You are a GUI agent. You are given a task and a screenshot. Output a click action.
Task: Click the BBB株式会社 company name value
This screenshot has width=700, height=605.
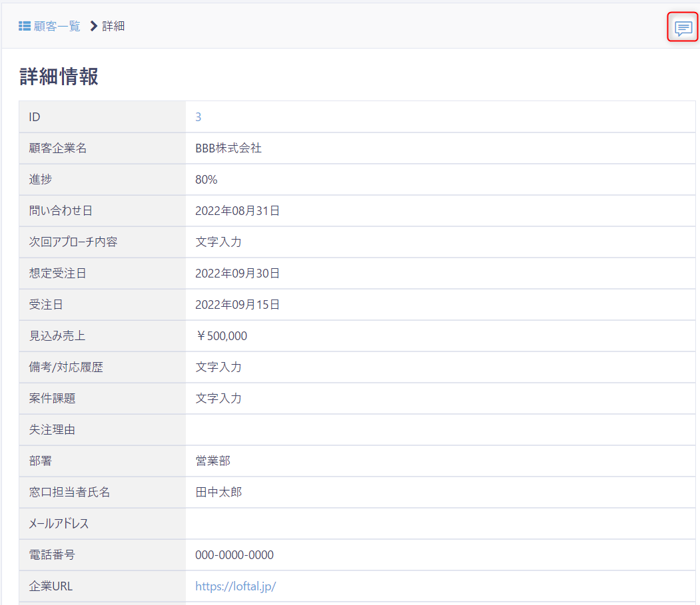click(228, 148)
